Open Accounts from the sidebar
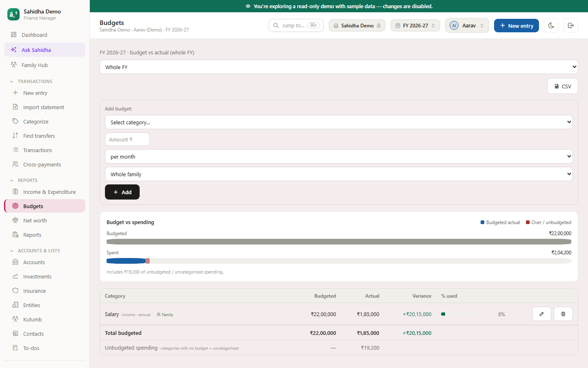This screenshot has height=368, width=588. 45,262
